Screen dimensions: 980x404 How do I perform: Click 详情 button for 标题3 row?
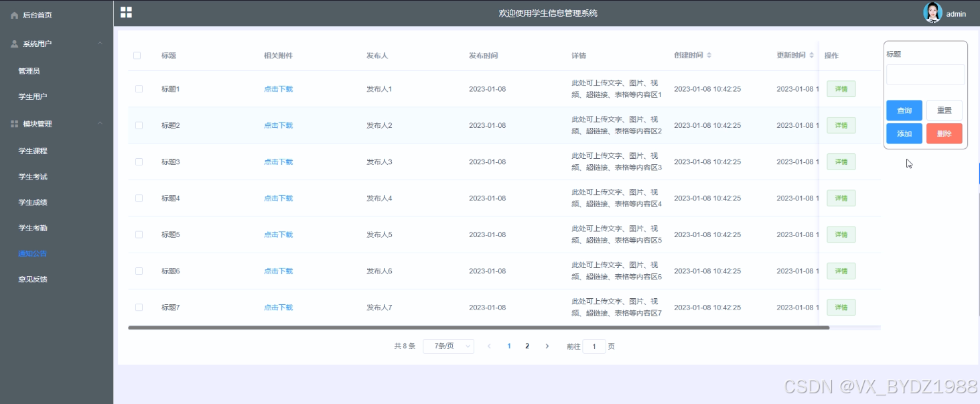[x=841, y=161]
